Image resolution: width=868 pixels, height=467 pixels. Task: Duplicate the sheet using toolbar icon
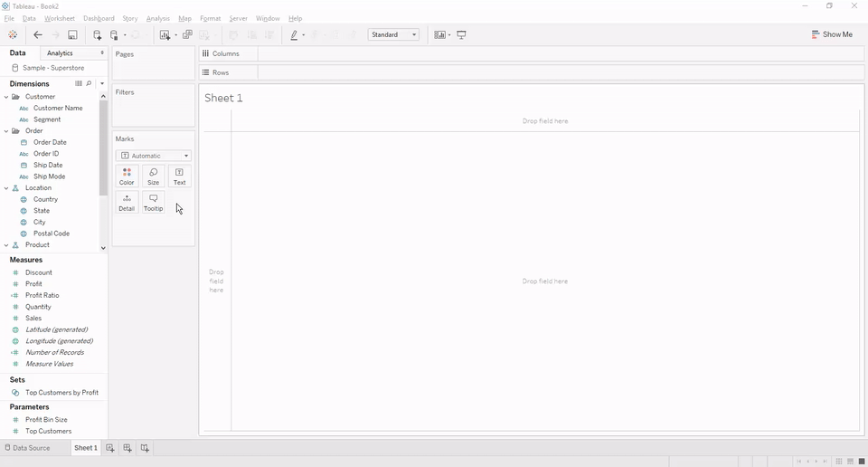point(188,35)
